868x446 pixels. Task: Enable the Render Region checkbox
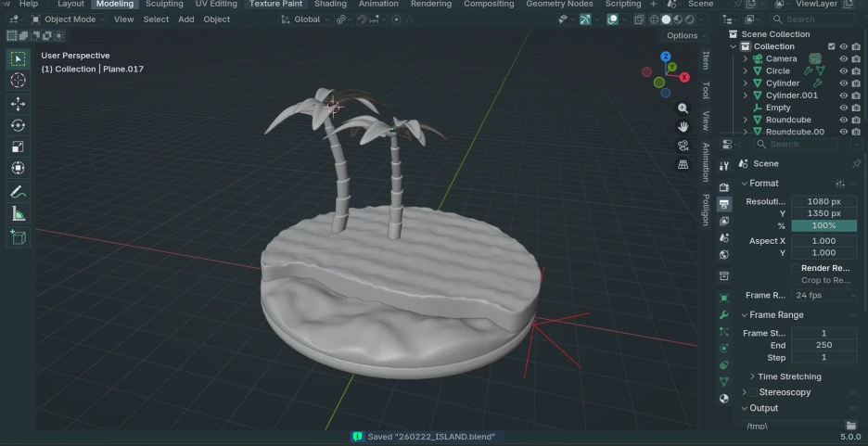coord(796,268)
